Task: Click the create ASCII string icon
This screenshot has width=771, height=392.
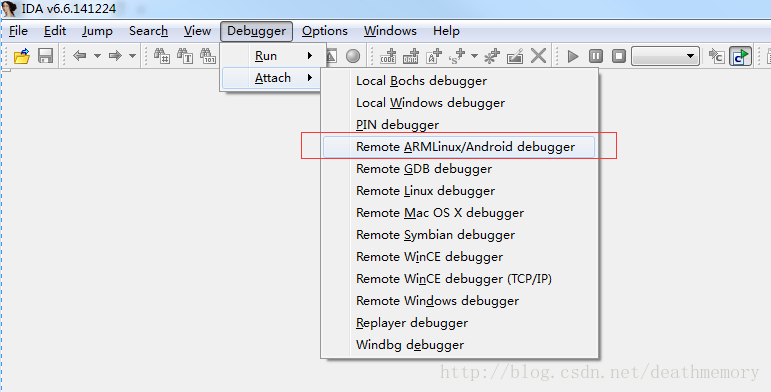Action: 434,56
